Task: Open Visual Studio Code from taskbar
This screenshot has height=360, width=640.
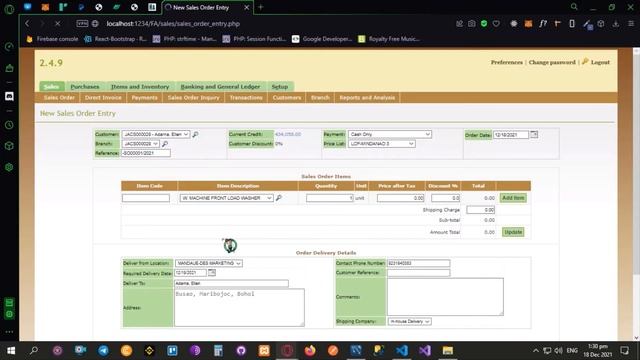Action: coord(402,350)
